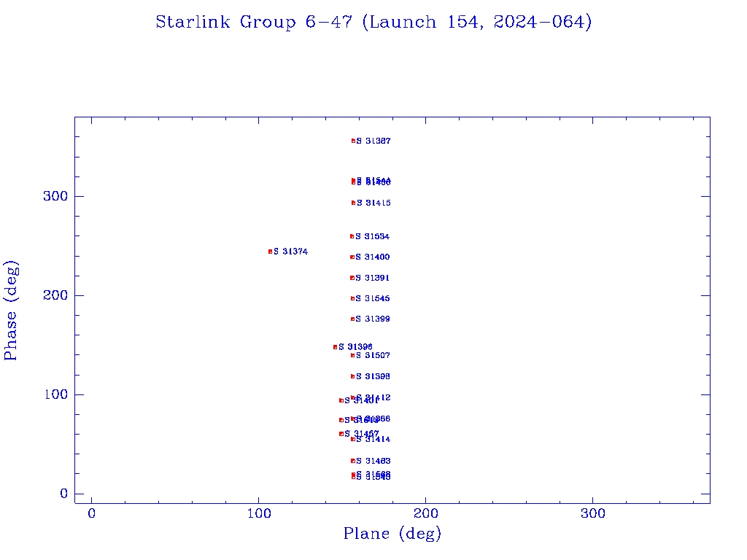Screen dimensions: 747x560
Task: Click the "Phase (deg)" y-axis label
Action: [x=11, y=311]
